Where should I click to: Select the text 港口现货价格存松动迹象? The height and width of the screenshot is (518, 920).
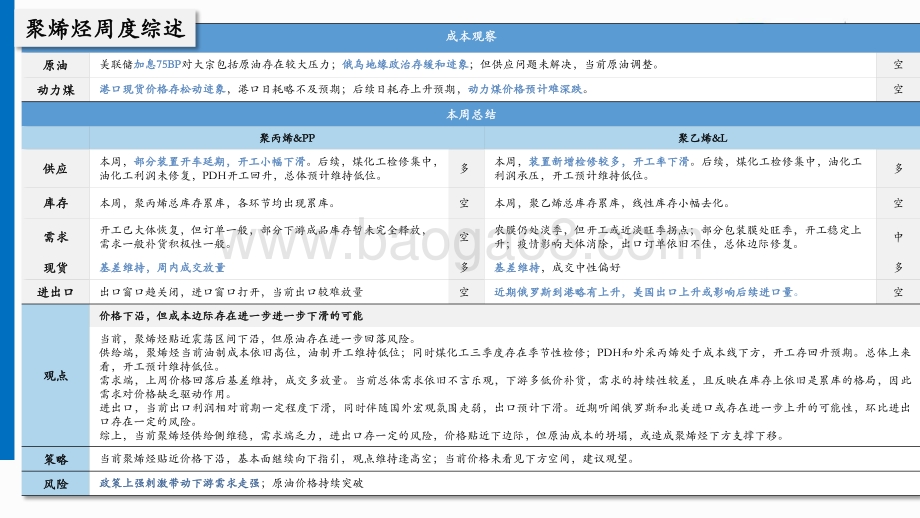[163, 89]
